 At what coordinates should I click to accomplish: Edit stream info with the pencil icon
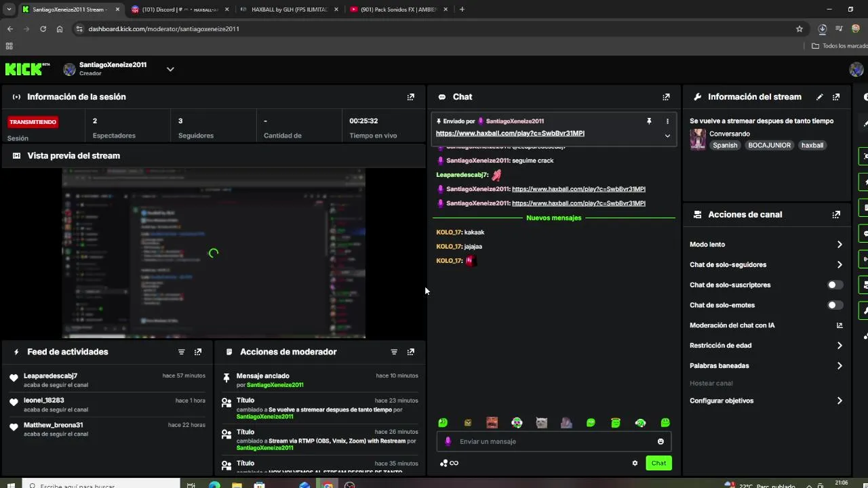coord(820,97)
